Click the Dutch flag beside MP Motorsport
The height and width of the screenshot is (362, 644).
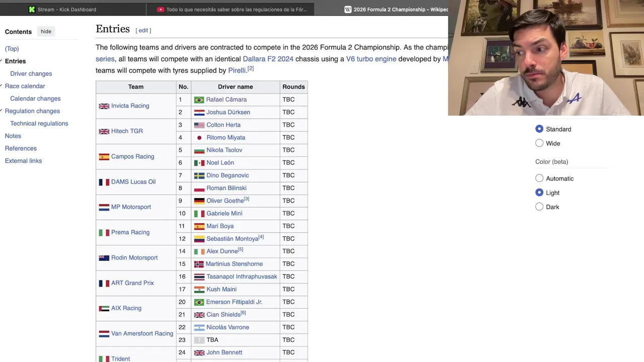(104, 207)
